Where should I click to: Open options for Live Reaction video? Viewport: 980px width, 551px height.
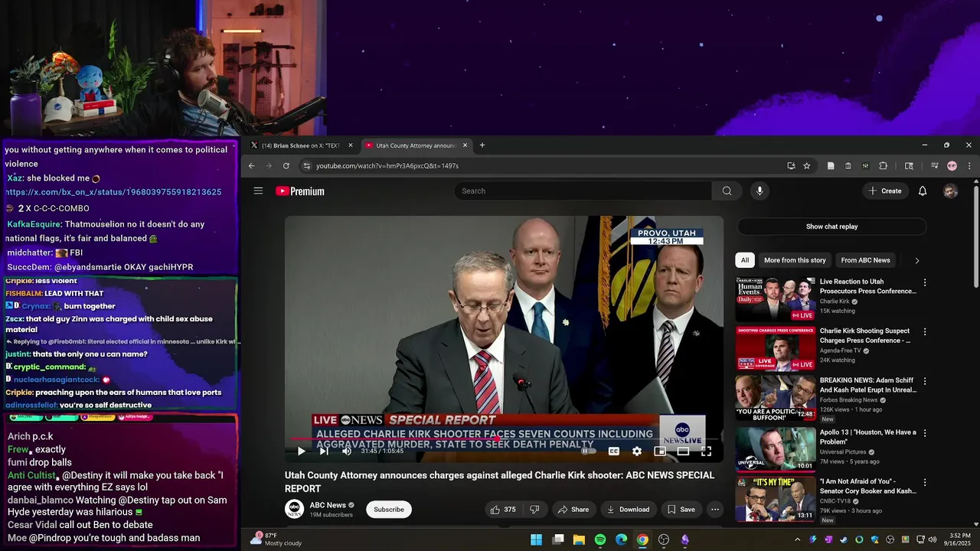click(925, 282)
